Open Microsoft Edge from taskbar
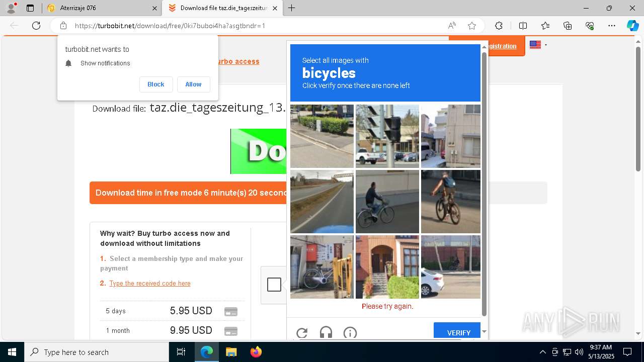Screen dimensions: 644x362 pos(207,352)
